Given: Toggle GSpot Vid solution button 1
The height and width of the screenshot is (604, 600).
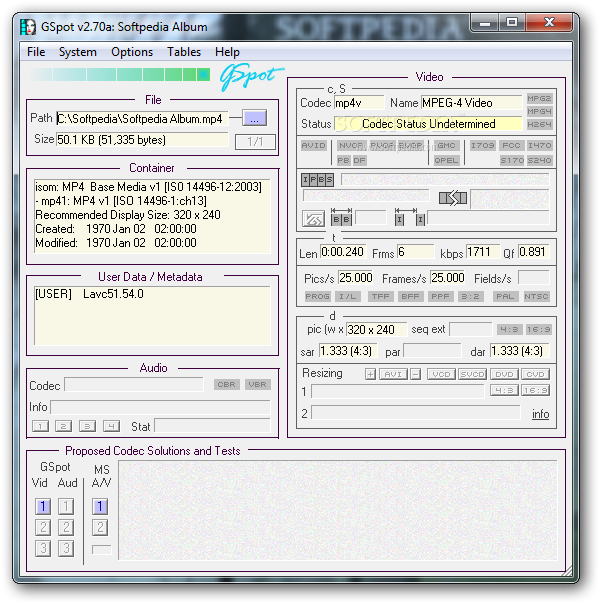Looking at the screenshot, I should [43, 507].
